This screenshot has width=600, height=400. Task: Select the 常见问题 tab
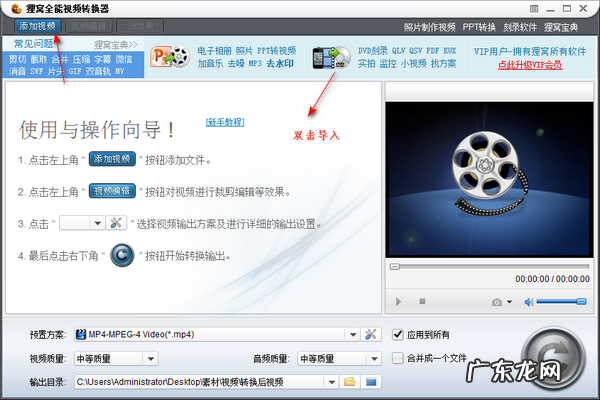(34, 44)
